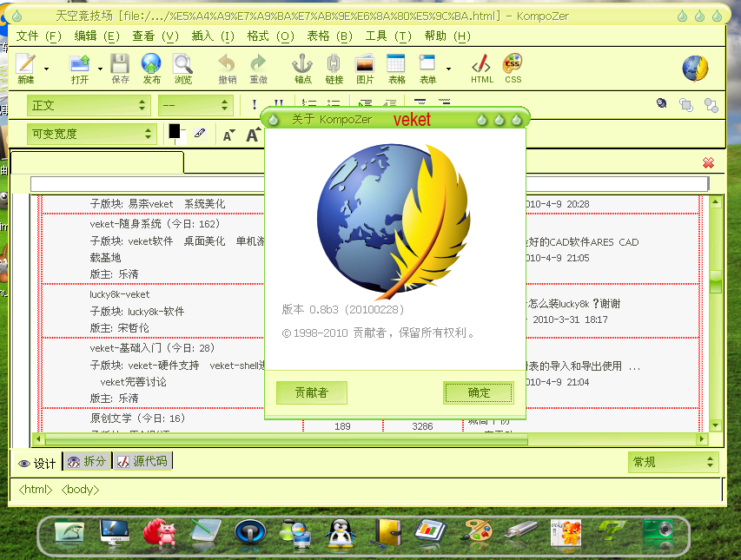Click the Open (打开) file icon
The width and height of the screenshot is (741, 560).
79,63
